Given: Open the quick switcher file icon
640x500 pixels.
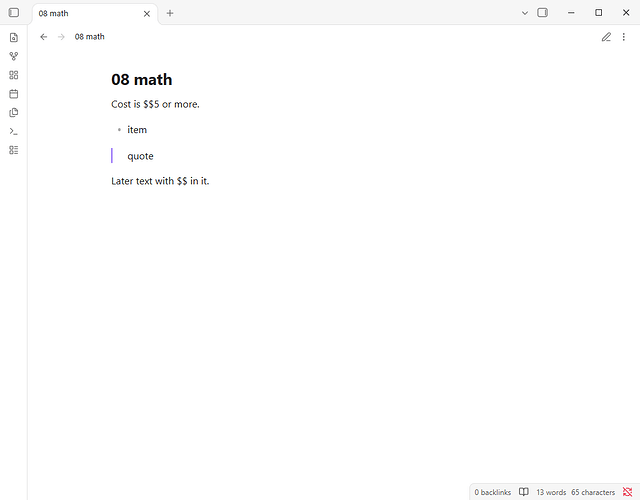Looking at the screenshot, I should [14, 38].
